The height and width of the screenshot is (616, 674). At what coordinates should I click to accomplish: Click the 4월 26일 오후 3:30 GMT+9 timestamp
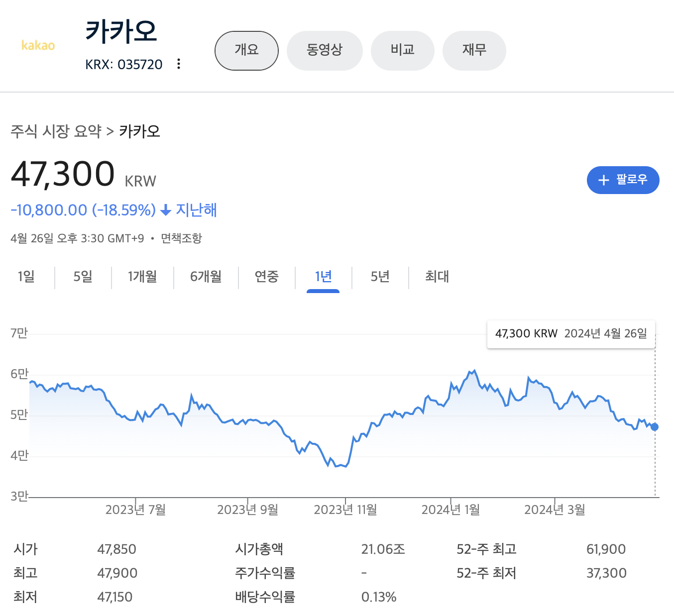pos(77,238)
